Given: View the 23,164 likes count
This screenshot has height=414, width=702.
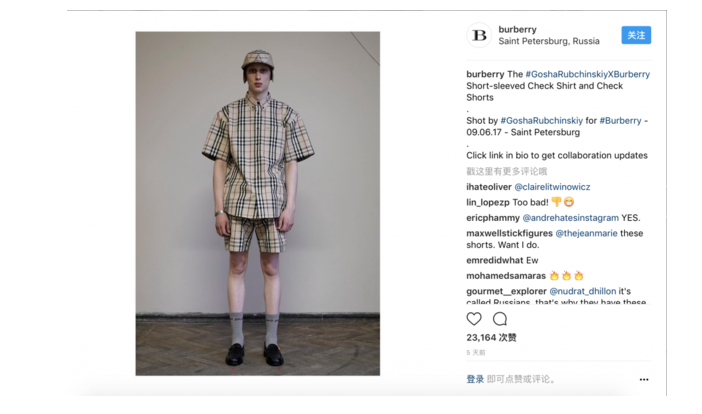Looking at the screenshot, I should click(x=491, y=337).
